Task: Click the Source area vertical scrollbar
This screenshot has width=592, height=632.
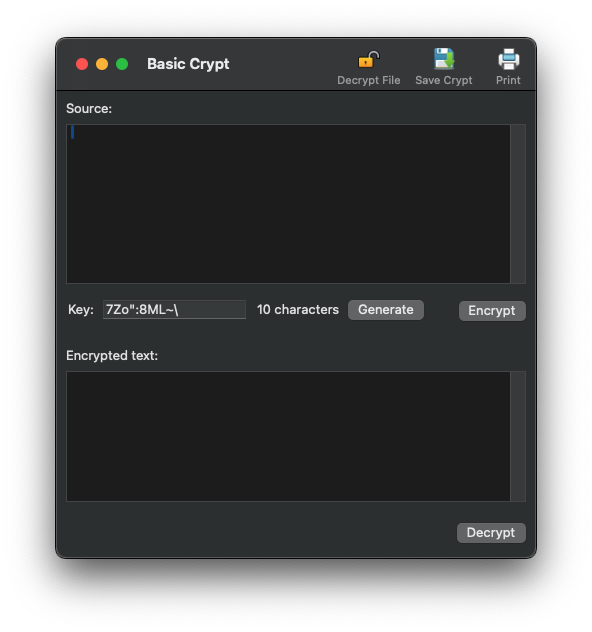Action: (518, 204)
